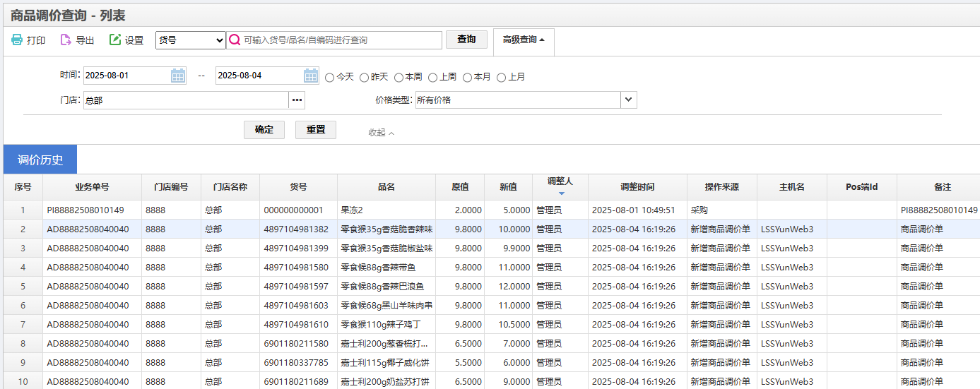
Task: Select order number PI88882508010149 in row 1
Action: 85,210
